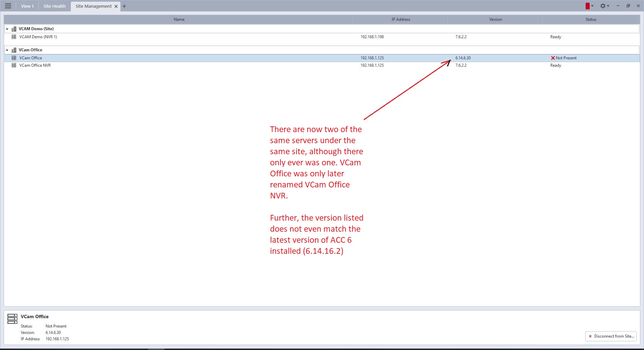Select the VCam Office server row name

(x=31, y=58)
